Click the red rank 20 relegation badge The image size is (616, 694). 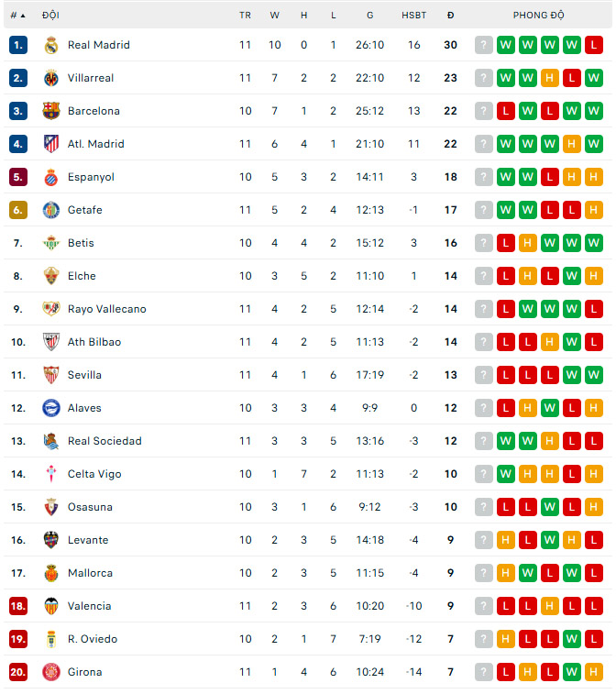18,672
